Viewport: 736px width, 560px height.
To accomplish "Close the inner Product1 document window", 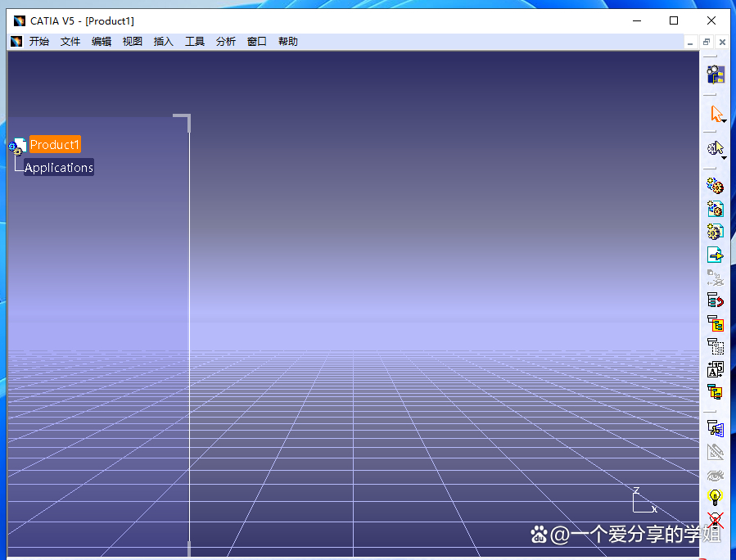I will click(x=722, y=43).
